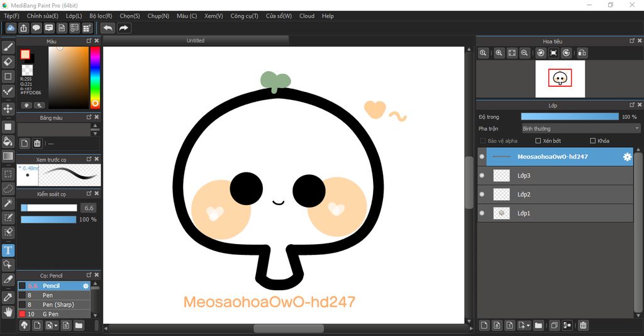The height and width of the screenshot is (336, 644).
Task: Delete palette color with trash icon
Action: click(x=37, y=143)
